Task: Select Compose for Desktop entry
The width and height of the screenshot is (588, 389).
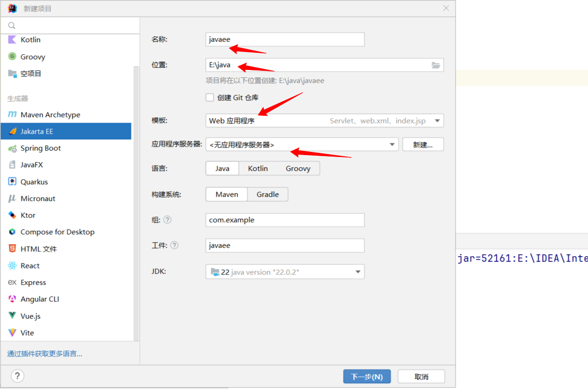Action: [x=66, y=232]
